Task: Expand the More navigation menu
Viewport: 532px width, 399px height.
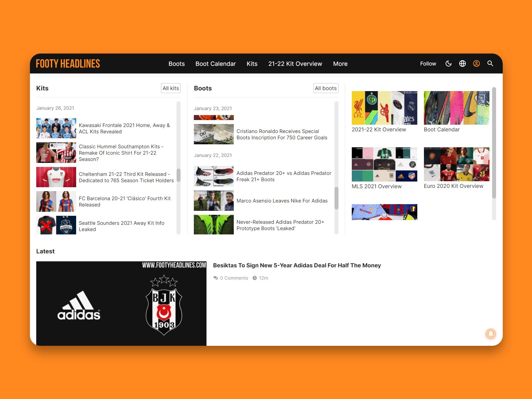Action: point(340,64)
